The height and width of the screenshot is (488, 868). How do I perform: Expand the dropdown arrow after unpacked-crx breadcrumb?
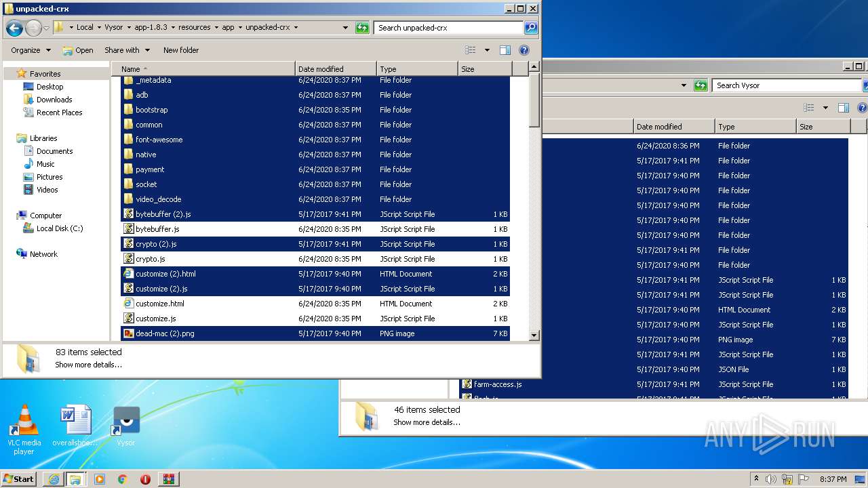coord(296,28)
